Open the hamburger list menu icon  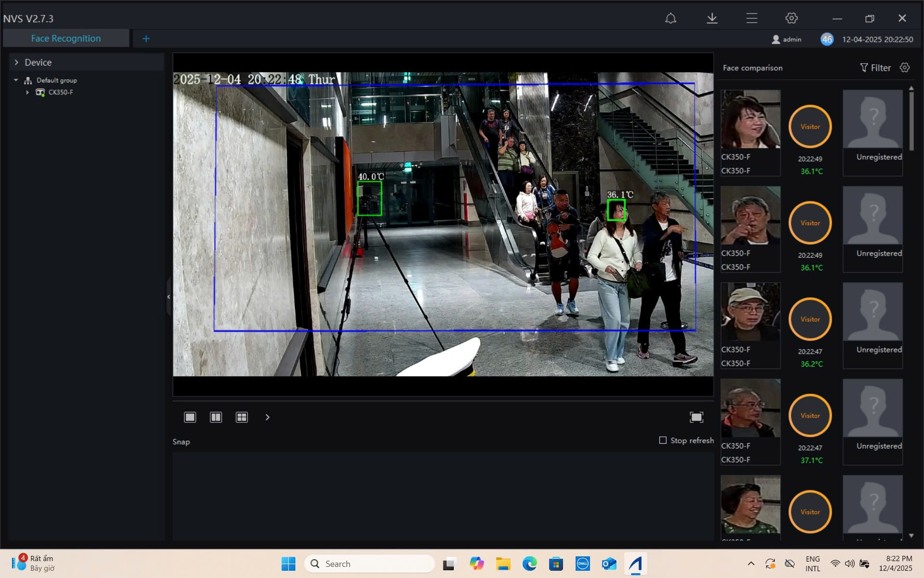tap(752, 18)
